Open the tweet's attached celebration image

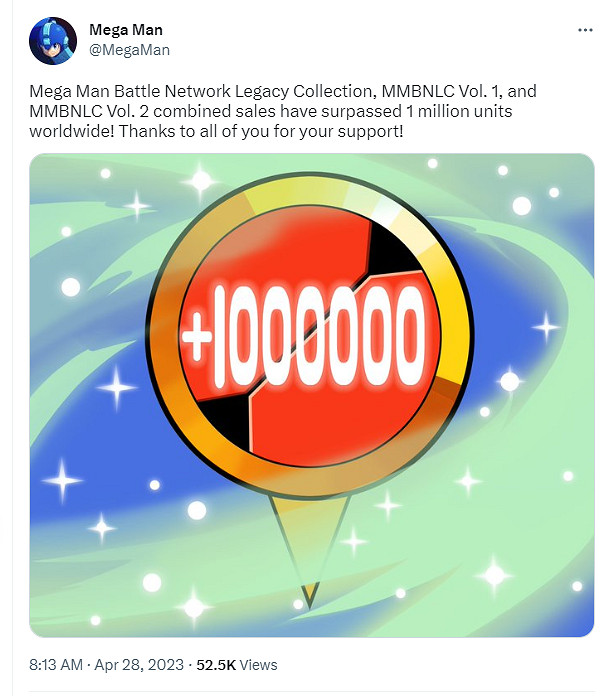tap(311, 395)
